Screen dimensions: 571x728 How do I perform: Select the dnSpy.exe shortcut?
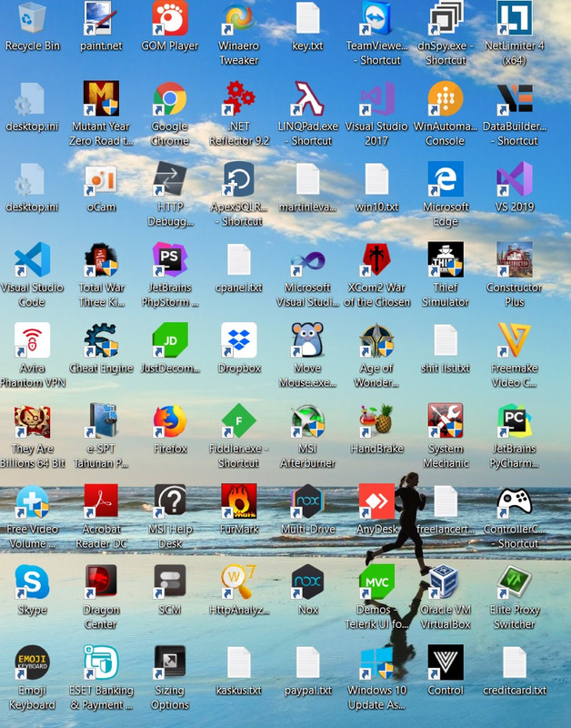[x=446, y=18]
